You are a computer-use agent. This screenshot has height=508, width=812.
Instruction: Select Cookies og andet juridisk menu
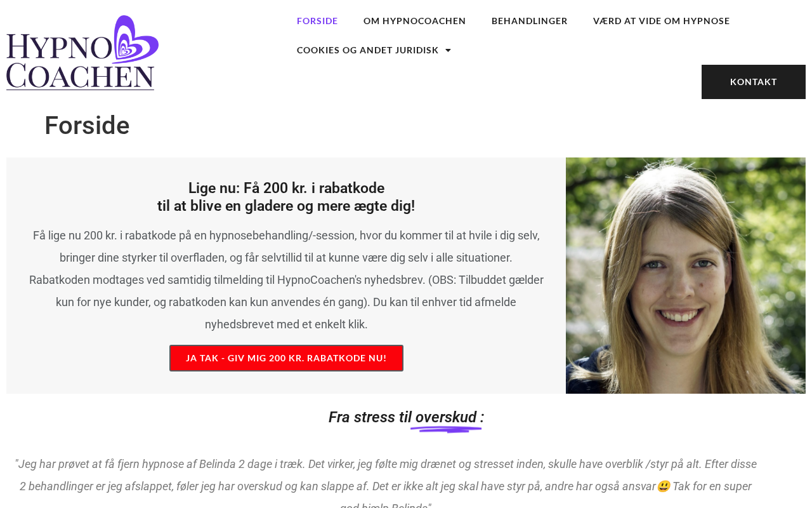pos(368,50)
